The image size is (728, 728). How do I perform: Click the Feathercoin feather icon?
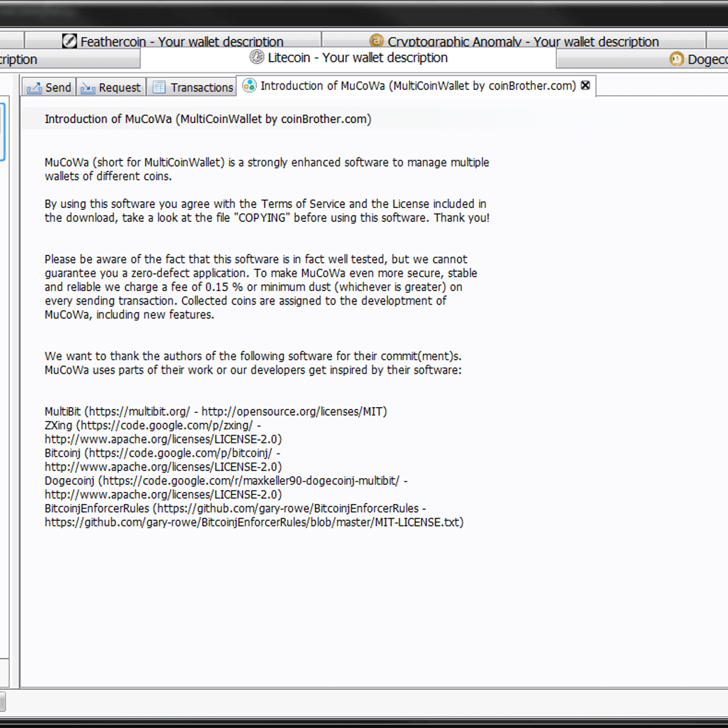point(70,41)
